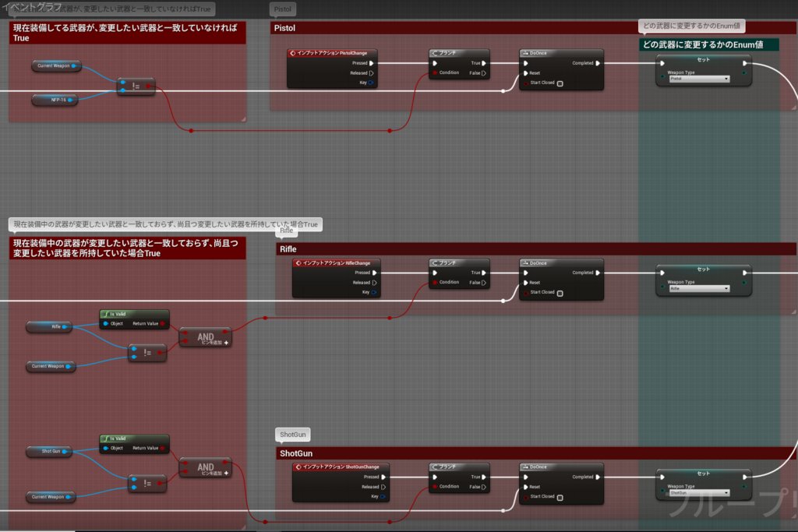Select the Rifle variable node
798x532 pixels.
tap(49, 326)
